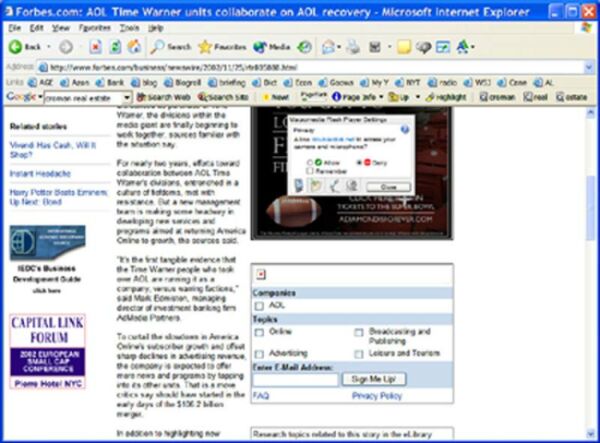Image resolution: width=600 pixels, height=443 pixels.
Task: Click the Google toolbar News button
Action: pos(276,97)
